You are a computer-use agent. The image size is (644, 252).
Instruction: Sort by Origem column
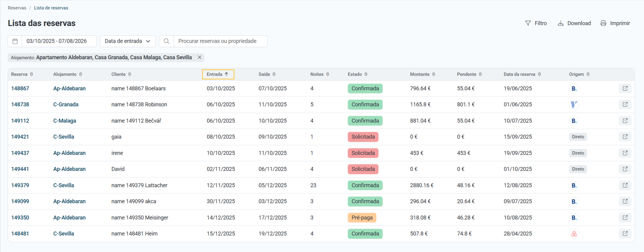579,74
